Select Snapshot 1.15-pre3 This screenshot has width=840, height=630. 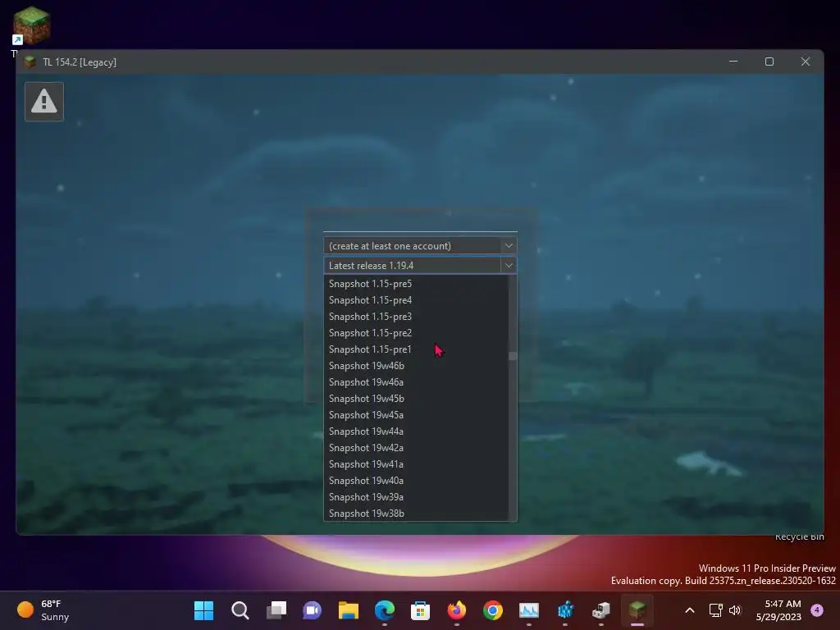[416, 317]
